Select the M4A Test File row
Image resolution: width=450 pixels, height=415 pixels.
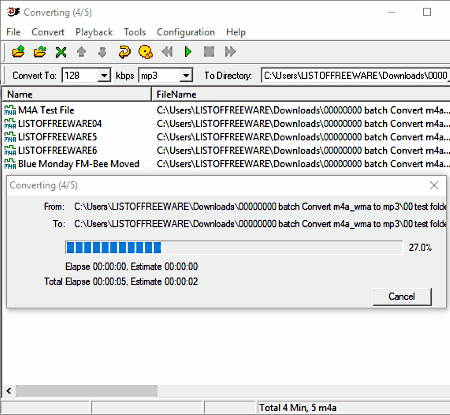[x=227, y=110]
